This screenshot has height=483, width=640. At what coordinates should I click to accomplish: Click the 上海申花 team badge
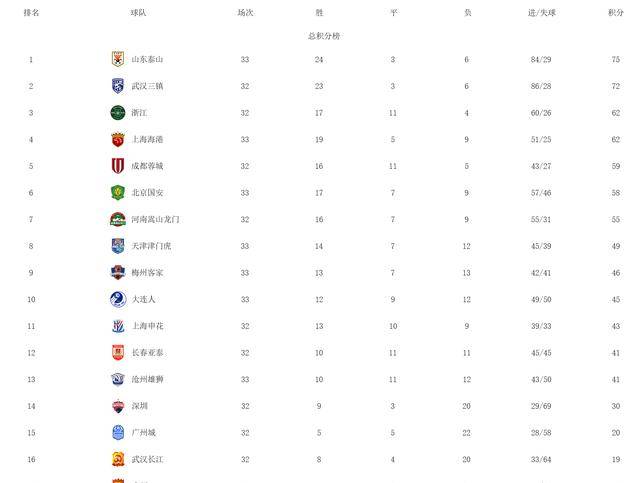point(117,326)
